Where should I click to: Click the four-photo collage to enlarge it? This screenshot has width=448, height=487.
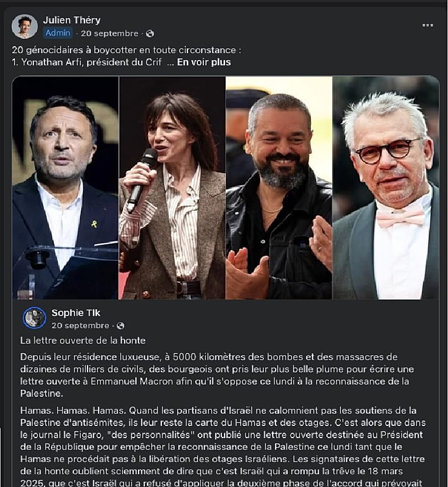(224, 189)
